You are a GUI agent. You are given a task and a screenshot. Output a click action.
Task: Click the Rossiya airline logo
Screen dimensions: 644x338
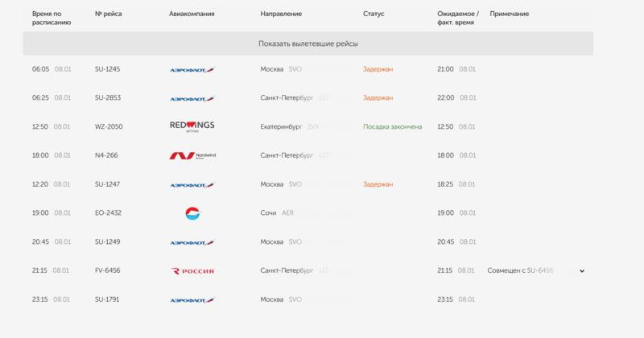[192, 271]
